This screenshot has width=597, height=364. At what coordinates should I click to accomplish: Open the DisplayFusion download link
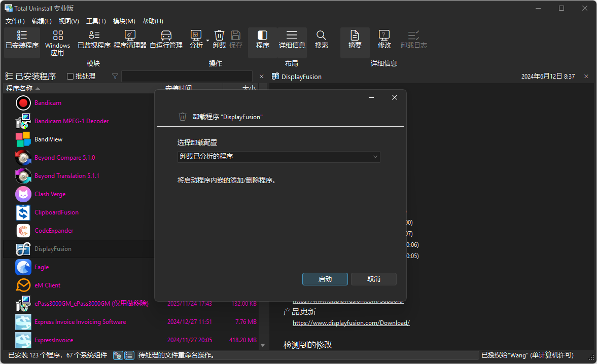(x=351, y=322)
